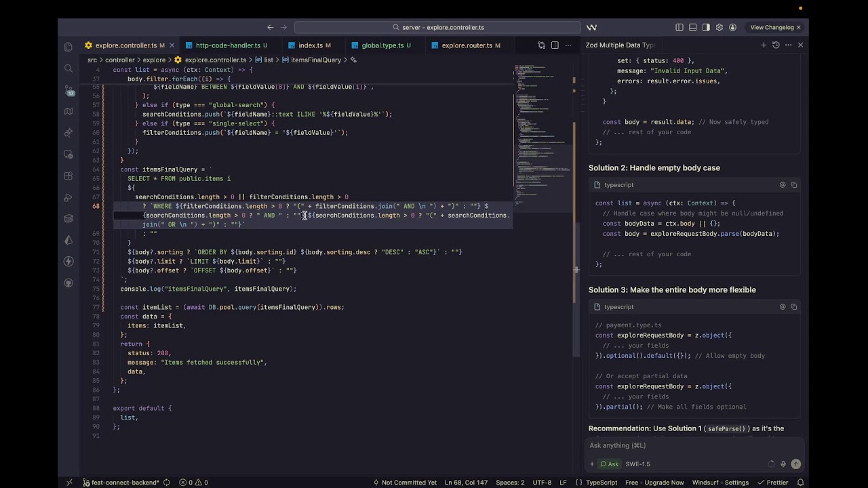Start a new chat with plus icon
Viewport: 868px width, 488px height.
(764, 45)
